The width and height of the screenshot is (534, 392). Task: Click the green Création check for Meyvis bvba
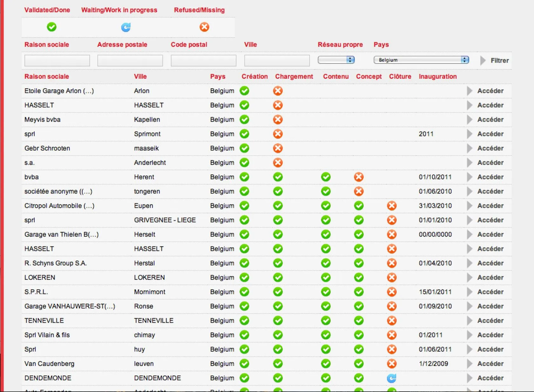244,119
